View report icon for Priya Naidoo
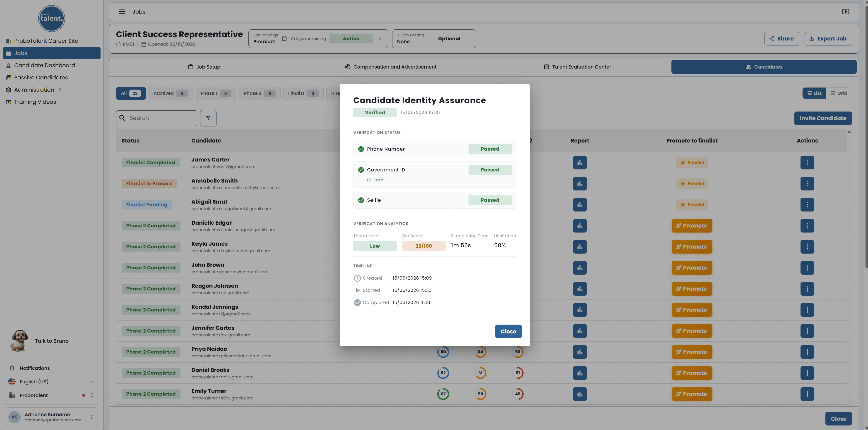Image resolution: width=868 pixels, height=430 pixels. pyautogui.click(x=579, y=352)
